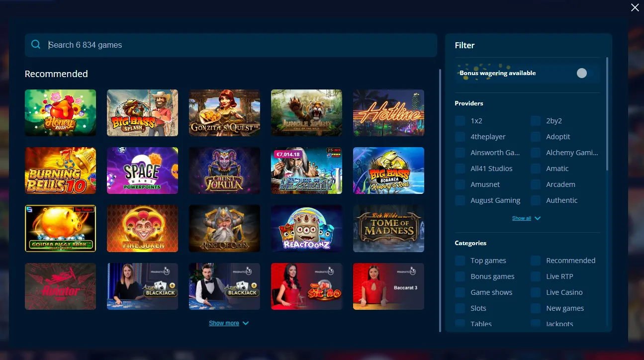The height and width of the screenshot is (360, 644).
Task: Tick the Amatic provider checkbox
Action: coord(536,169)
